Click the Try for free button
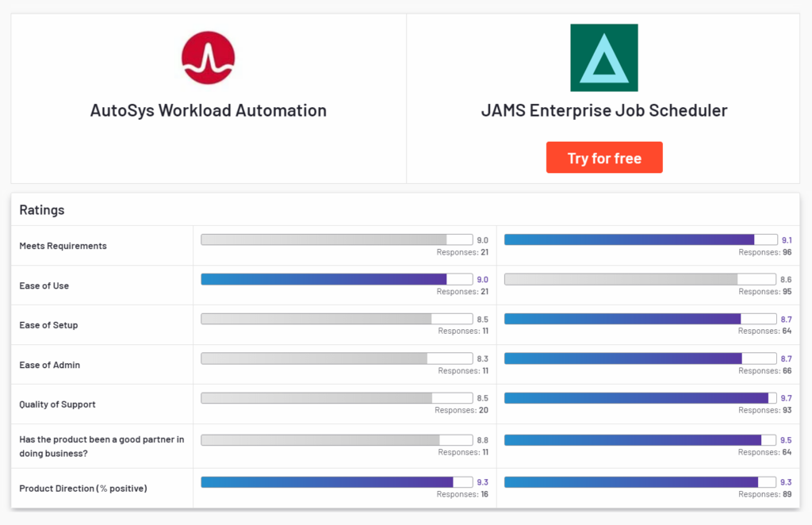The width and height of the screenshot is (812, 525). pos(603,157)
